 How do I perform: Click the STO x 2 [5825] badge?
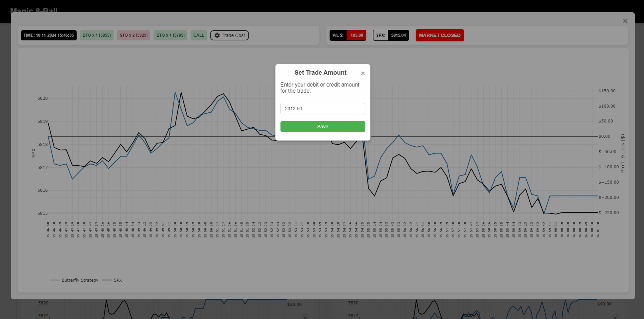134,35
